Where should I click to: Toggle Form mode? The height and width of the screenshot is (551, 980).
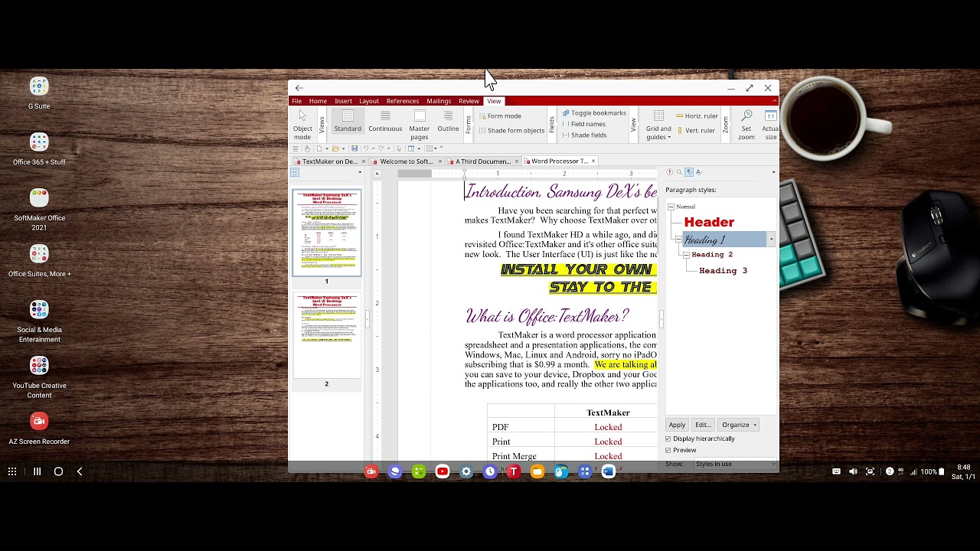(501, 116)
